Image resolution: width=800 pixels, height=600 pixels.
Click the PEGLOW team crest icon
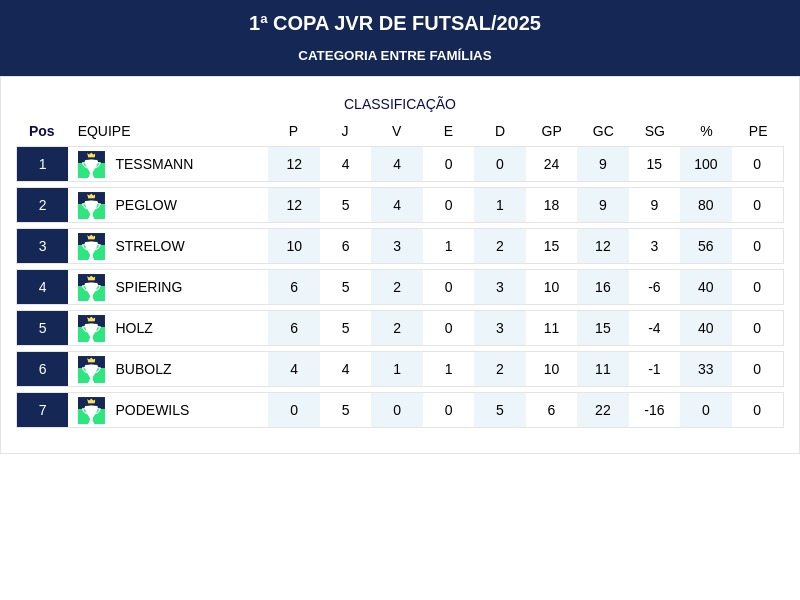(91, 205)
